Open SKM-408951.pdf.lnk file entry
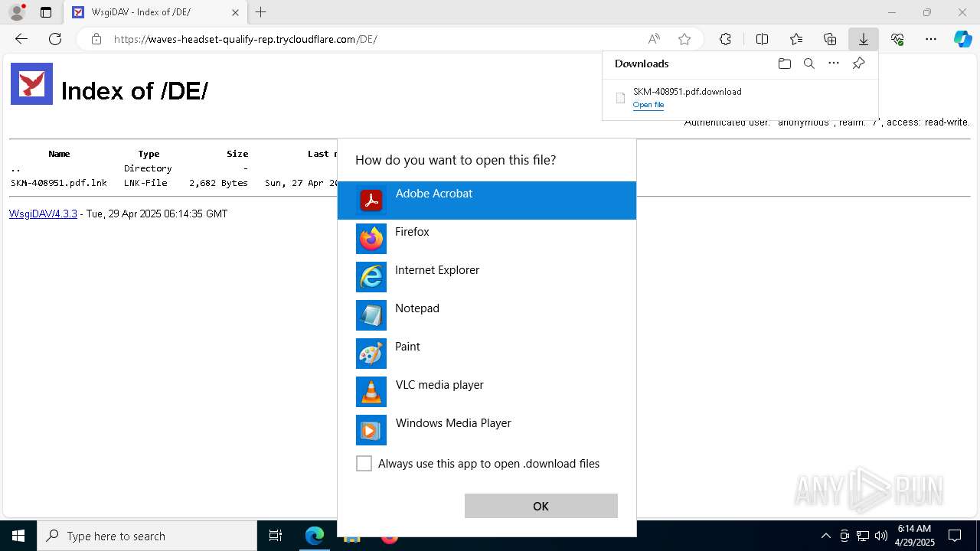 59,183
